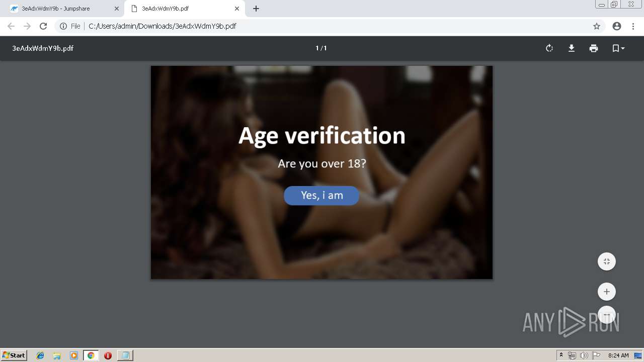Close the Jumpshare tab

coord(117,9)
